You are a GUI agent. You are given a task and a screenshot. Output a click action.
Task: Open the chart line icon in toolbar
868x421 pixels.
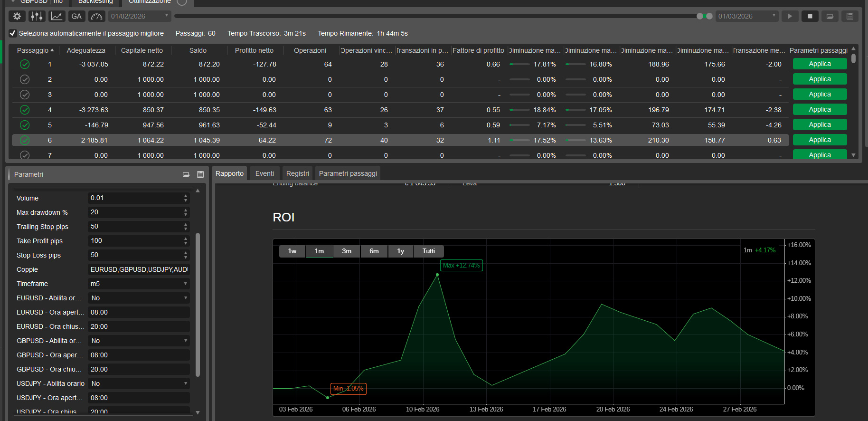pyautogui.click(x=57, y=16)
